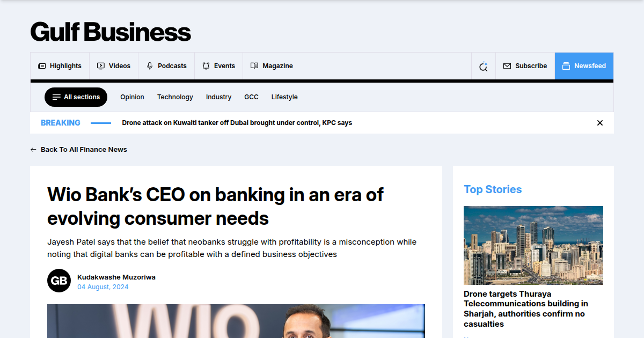Click the Subscribe envelope icon

coord(507,65)
